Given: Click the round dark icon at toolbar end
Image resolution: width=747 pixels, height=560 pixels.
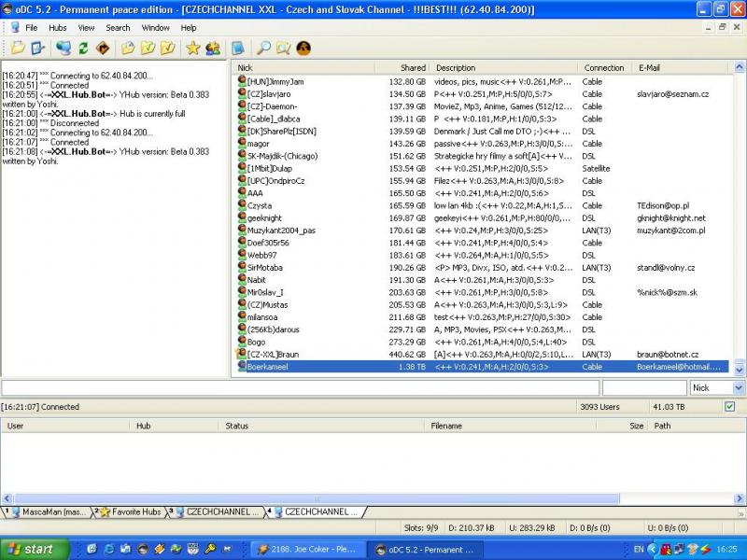Looking at the screenshot, I should [x=303, y=48].
